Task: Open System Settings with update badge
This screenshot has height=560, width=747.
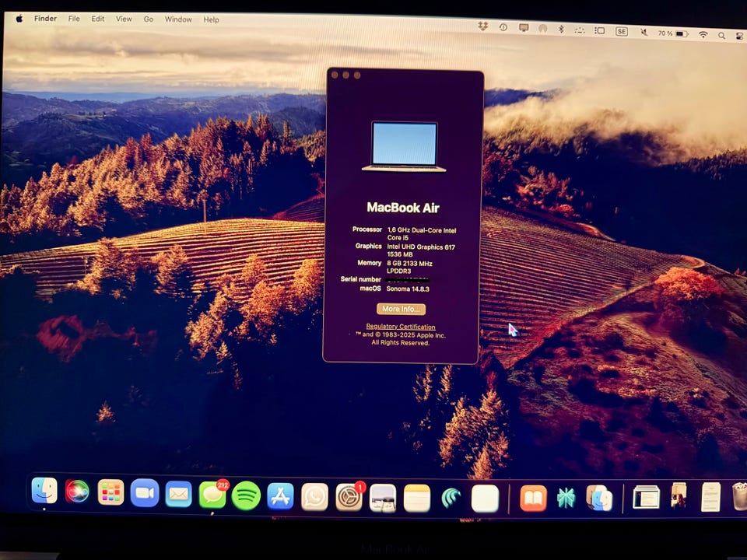Action: click(349, 497)
